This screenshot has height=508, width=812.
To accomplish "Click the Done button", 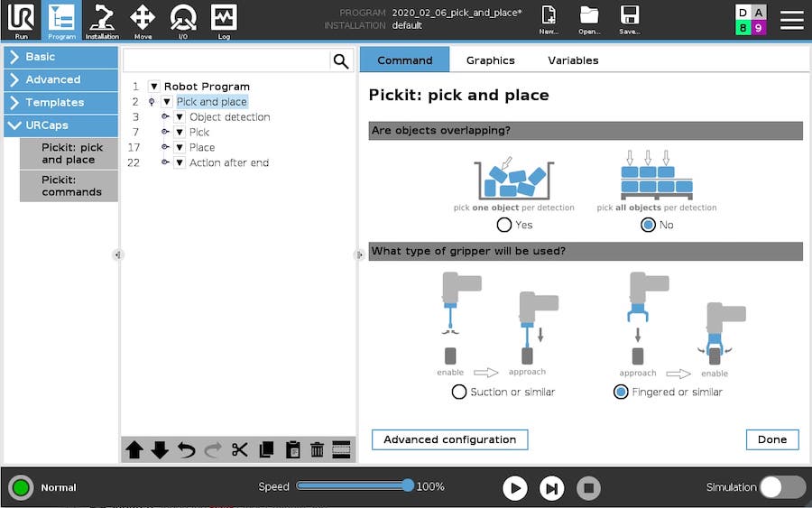I will point(772,439).
